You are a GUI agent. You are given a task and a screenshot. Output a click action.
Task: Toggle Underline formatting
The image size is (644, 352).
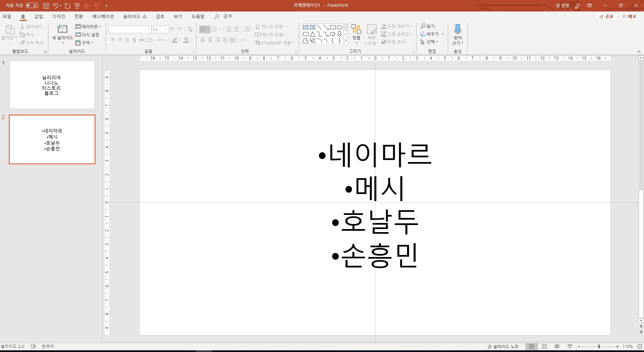pos(127,40)
